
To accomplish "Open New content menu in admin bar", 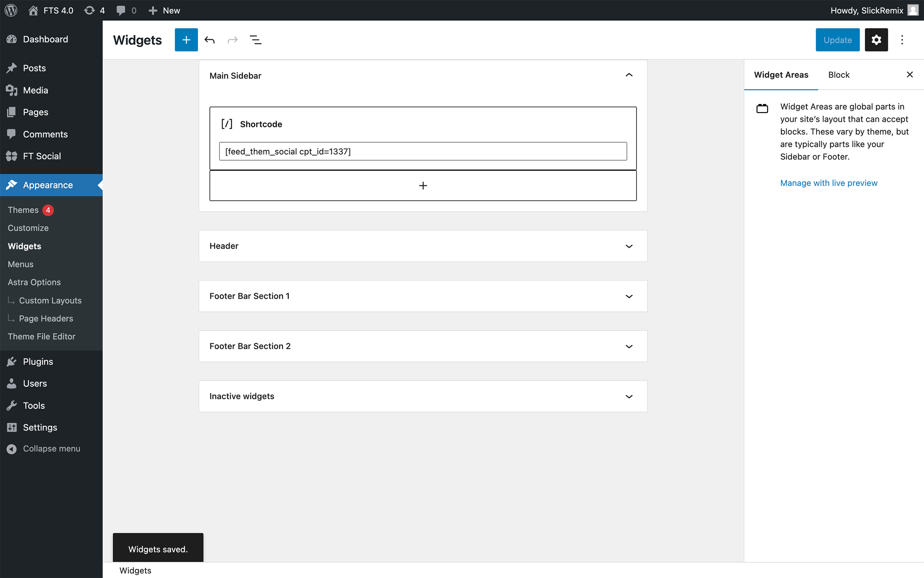I will (164, 10).
